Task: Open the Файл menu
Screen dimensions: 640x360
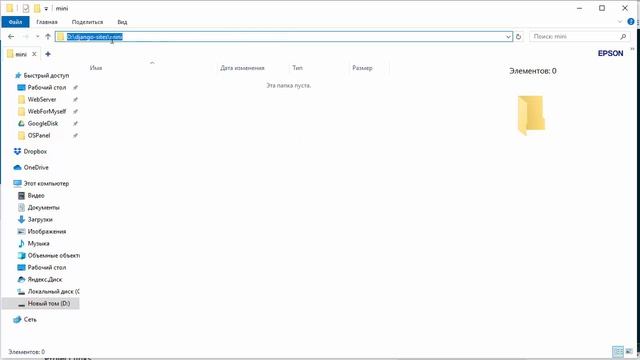Action: click(x=16, y=22)
